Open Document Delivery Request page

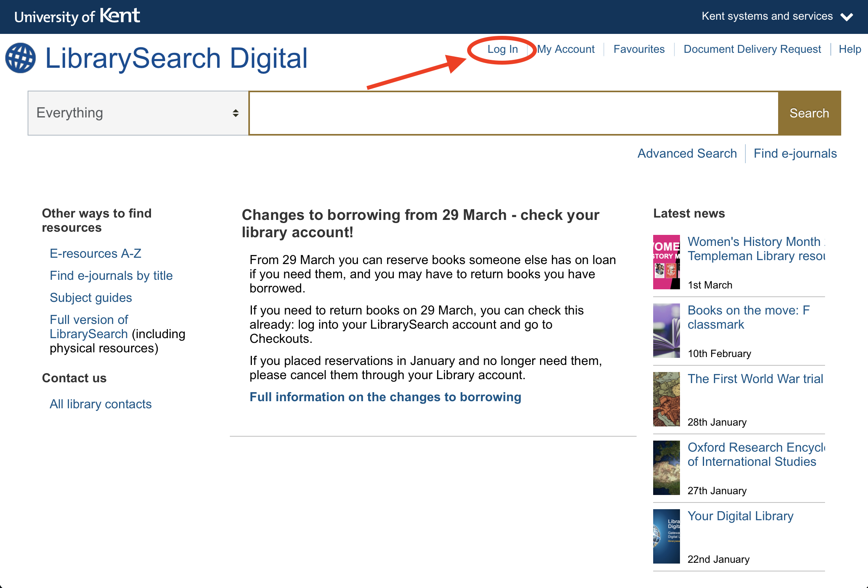click(752, 49)
